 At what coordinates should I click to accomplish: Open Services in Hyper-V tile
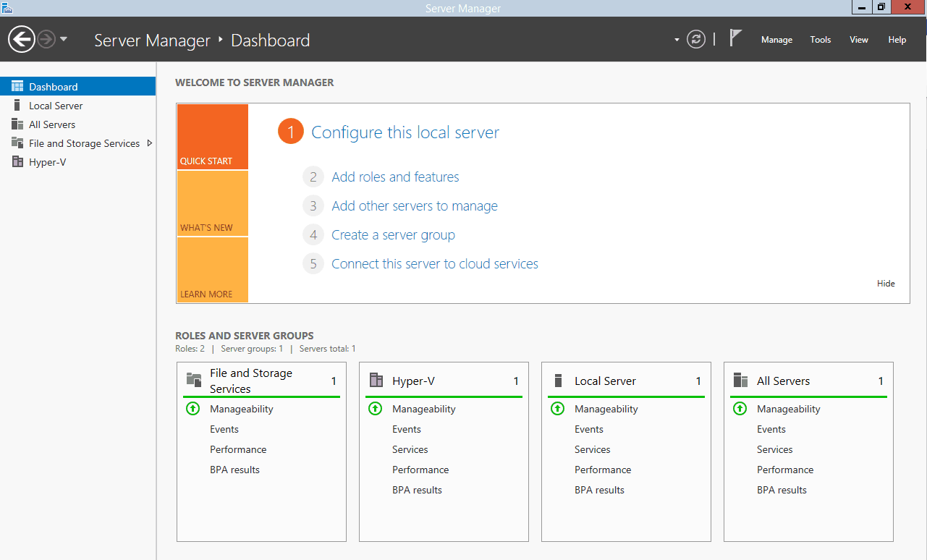pyautogui.click(x=410, y=449)
